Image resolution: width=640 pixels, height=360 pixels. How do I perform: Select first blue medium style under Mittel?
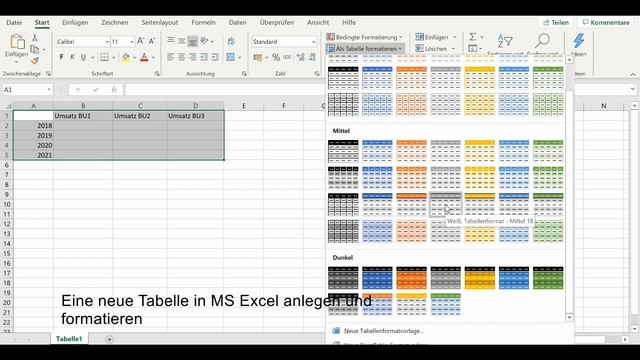[377, 151]
